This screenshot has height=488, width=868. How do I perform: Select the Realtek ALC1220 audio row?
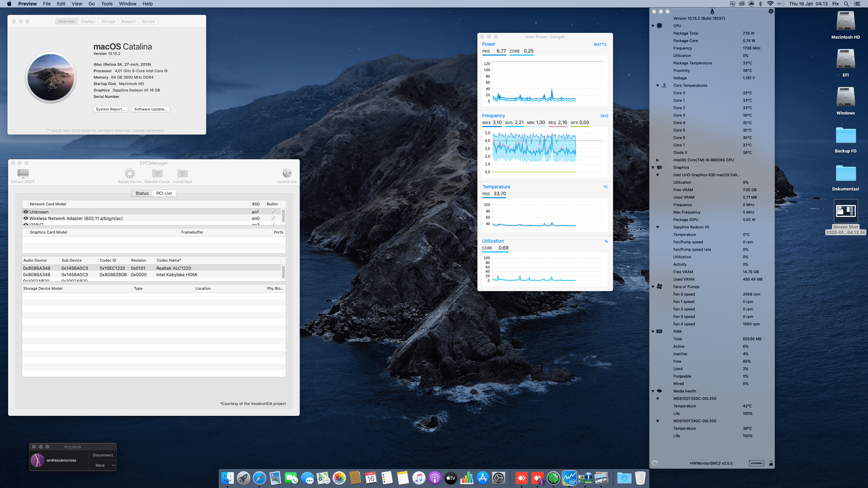click(x=152, y=268)
